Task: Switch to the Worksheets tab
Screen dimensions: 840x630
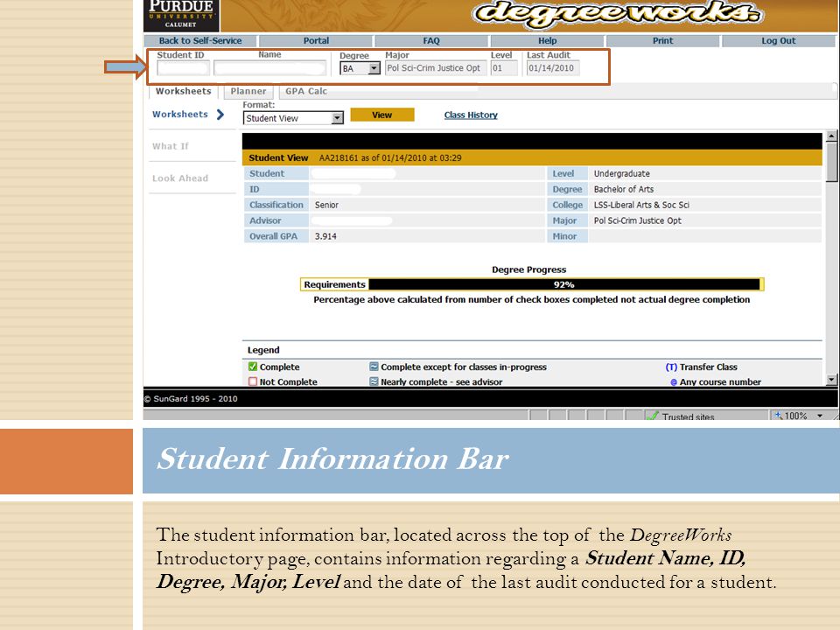Action: [x=183, y=92]
